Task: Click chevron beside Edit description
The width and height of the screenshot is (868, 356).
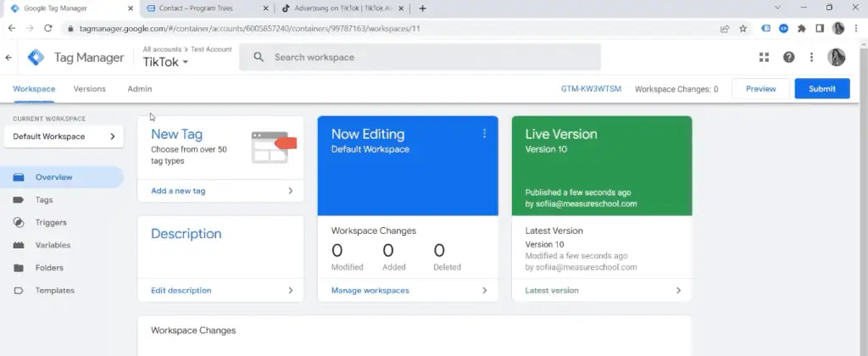Action: click(291, 291)
